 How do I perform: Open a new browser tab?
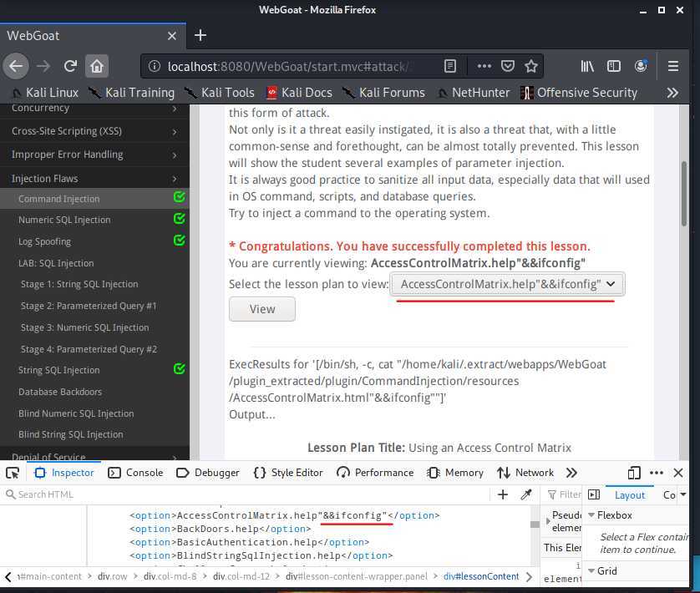200,35
